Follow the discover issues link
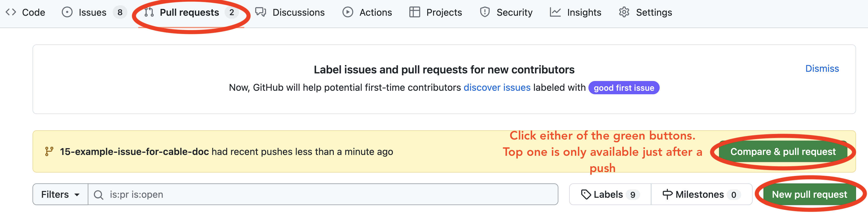Screen dimensions: 868x214 497,87
